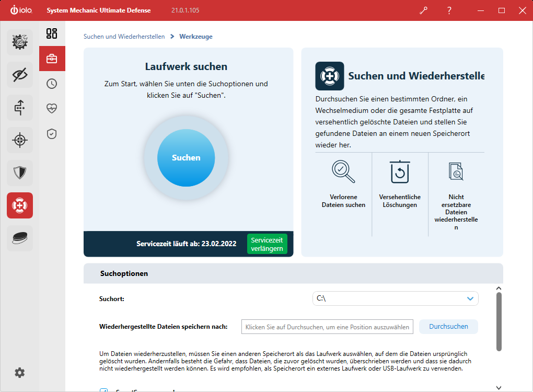Click the Versehentliche Löschungen caption
This screenshot has height=392, width=533.
click(400, 201)
